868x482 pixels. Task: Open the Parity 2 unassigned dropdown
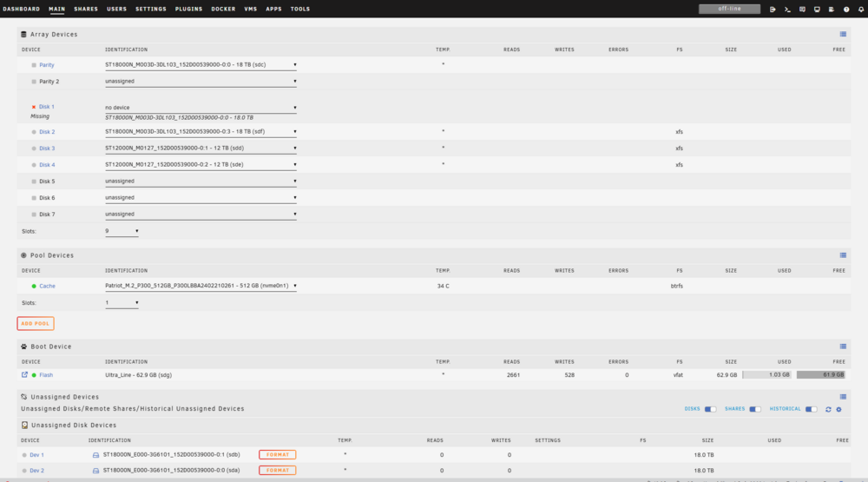point(201,82)
